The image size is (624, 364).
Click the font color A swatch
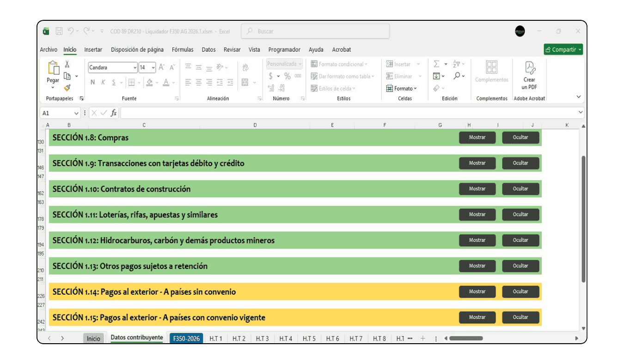click(x=166, y=82)
